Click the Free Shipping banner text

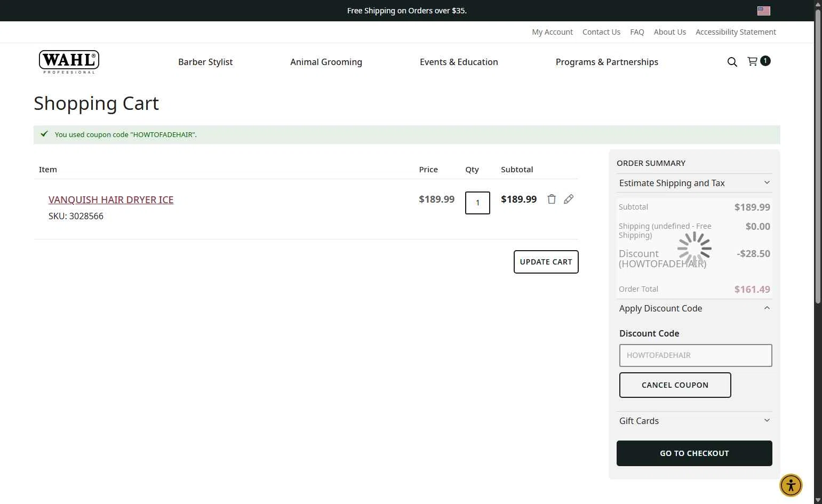click(407, 11)
